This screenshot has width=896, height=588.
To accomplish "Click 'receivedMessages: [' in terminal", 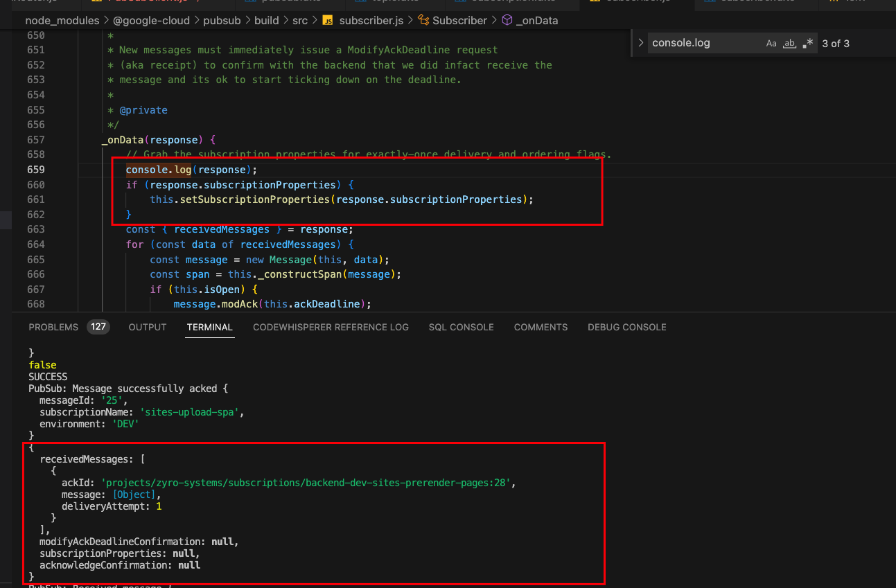I will 92,459.
